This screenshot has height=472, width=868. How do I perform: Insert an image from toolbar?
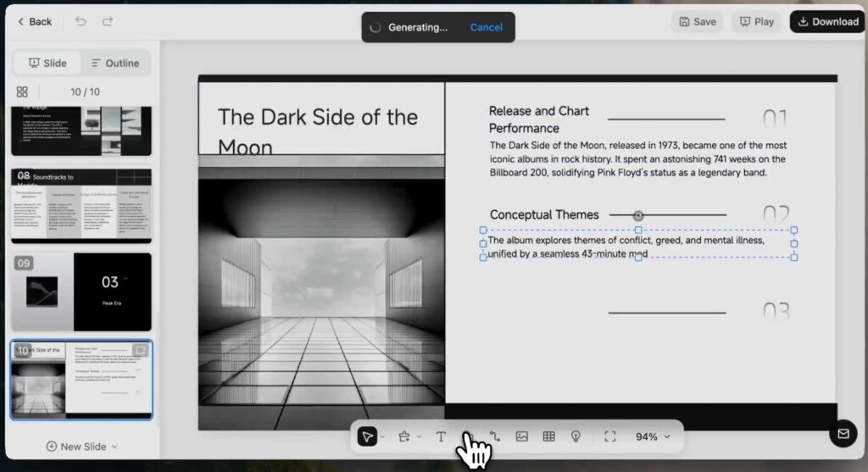coord(522,436)
